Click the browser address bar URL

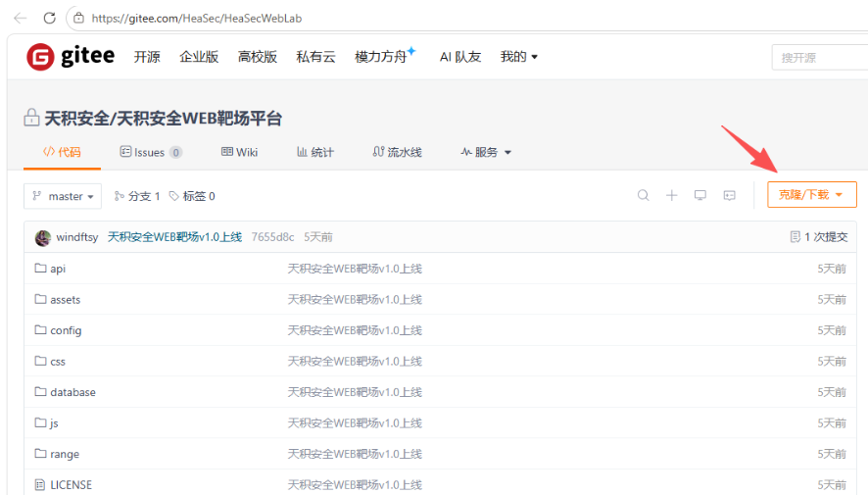pos(197,19)
